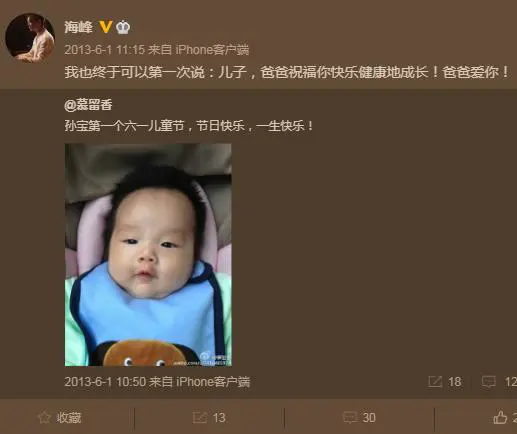Open 海峰's profile avatar picture
Screen dimensions: 517x434
(30, 38)
